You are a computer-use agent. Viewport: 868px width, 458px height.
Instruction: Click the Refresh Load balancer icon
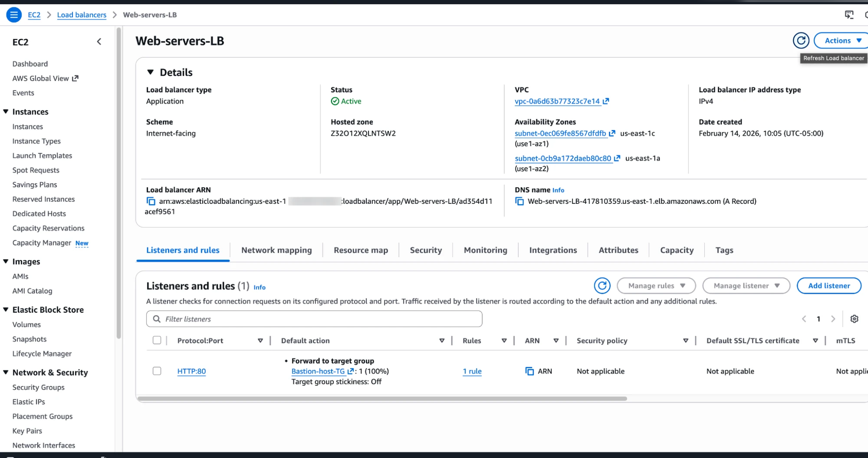coord(801,41)
